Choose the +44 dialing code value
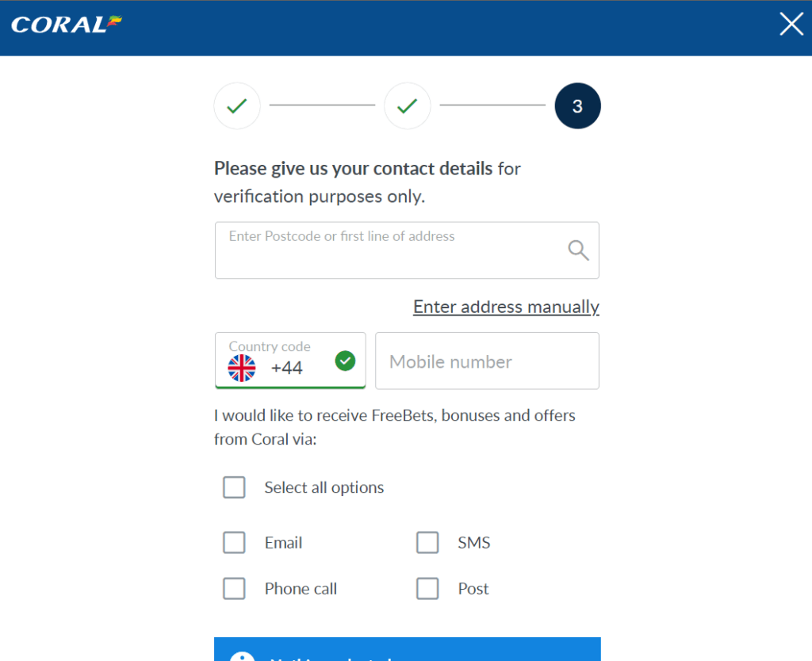 (287, 369)
